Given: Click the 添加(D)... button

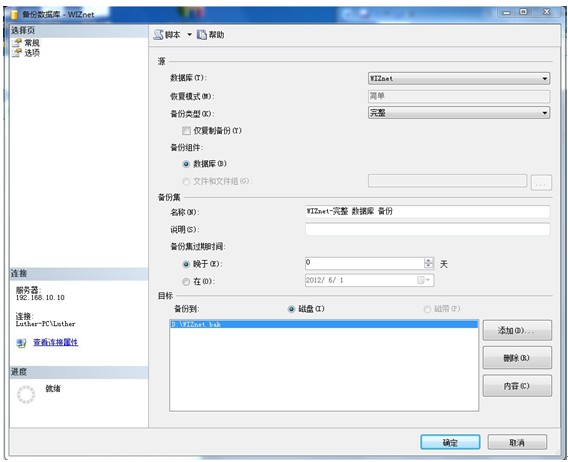Looking at the screenshot, I should click(517, 330).
